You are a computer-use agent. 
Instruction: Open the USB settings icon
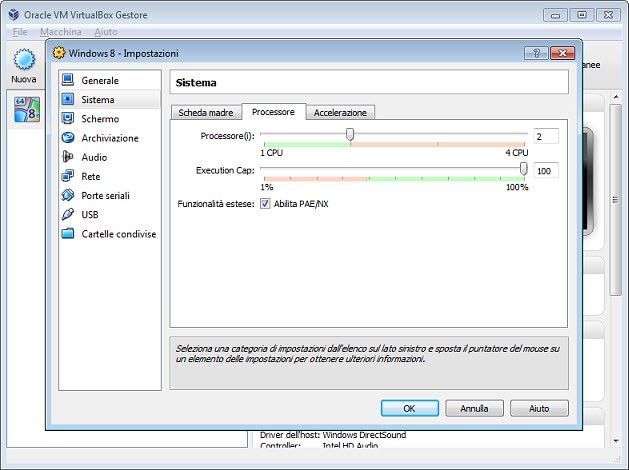[x=68, y=214]
